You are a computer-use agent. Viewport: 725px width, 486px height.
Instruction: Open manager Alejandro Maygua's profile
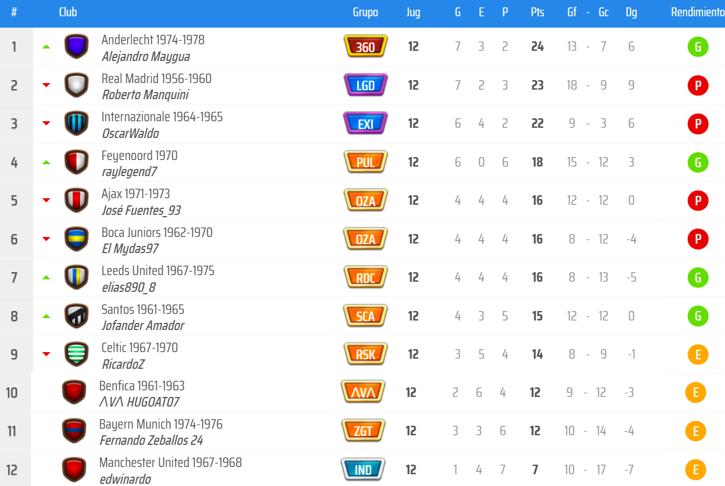click(146, 57)
